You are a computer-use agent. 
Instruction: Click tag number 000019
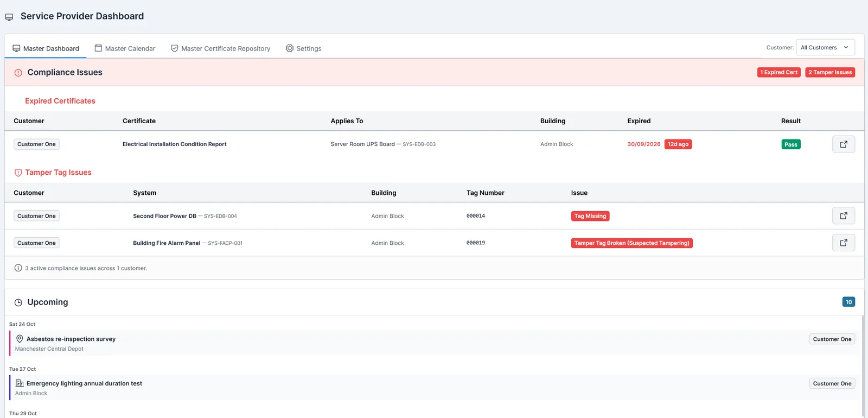pyautogui.click(x=476, y=243)
